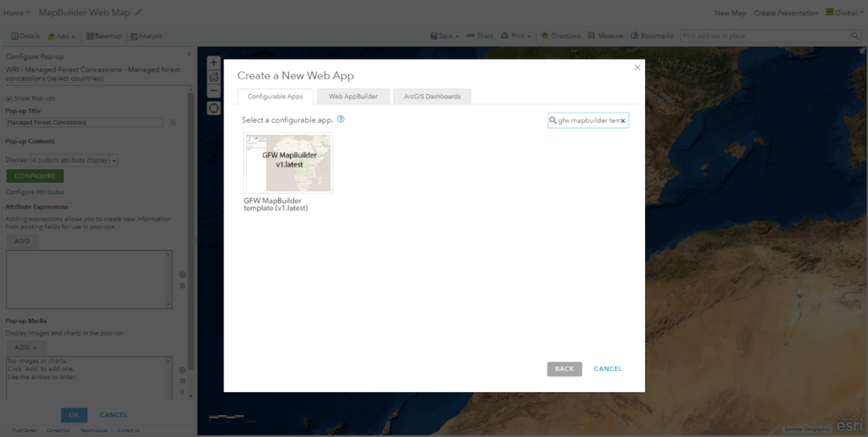The image size is (868, 437).
Task: Click the green CONFIGURE button
Action: (x=35, y=176)
